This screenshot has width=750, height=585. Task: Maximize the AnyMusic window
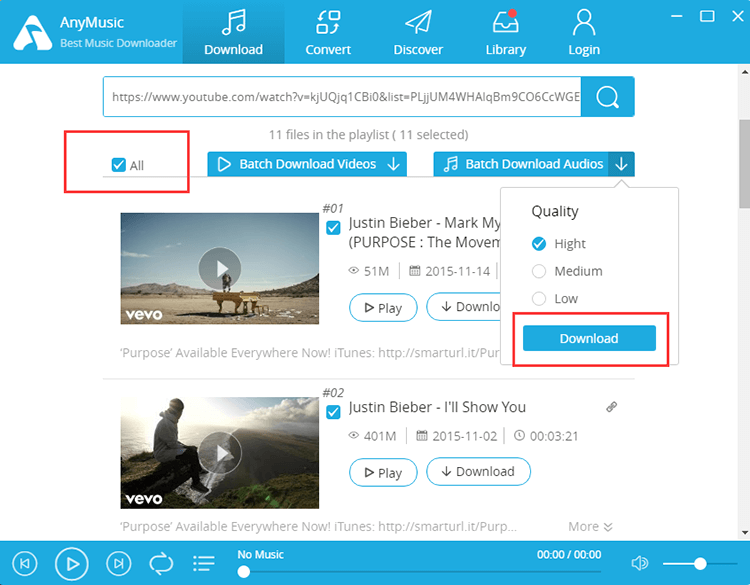tap(707, 16)
